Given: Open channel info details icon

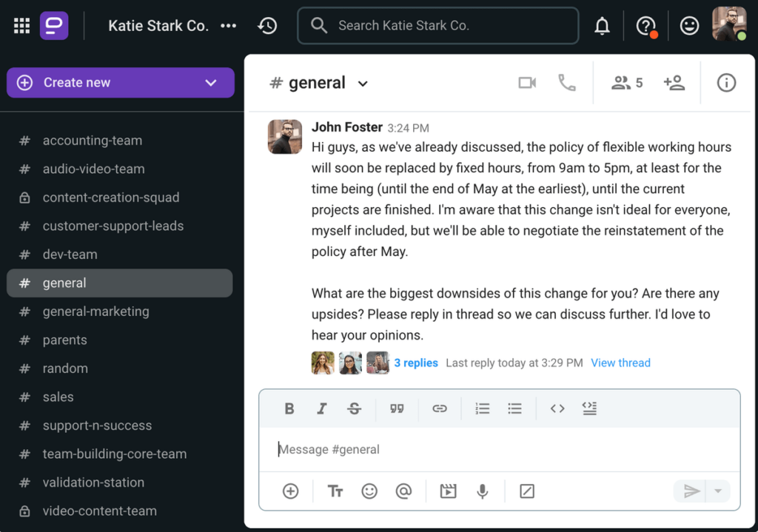Looking at the screenshot, I should [x=726, y=83].
